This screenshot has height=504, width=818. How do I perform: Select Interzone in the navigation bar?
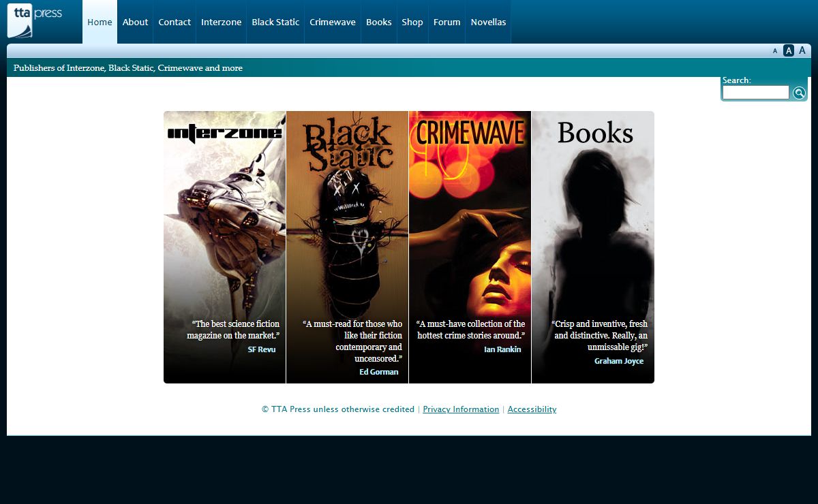(x=221, y=22)
